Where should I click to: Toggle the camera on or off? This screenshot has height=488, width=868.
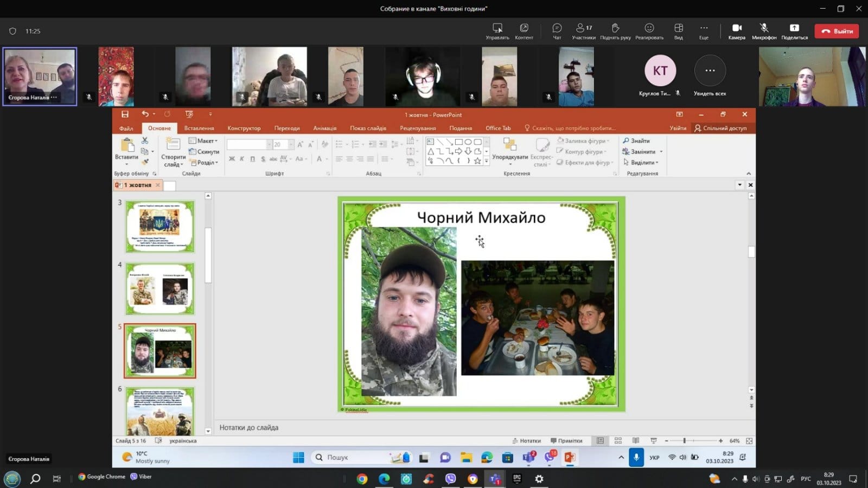click(737, 31)
